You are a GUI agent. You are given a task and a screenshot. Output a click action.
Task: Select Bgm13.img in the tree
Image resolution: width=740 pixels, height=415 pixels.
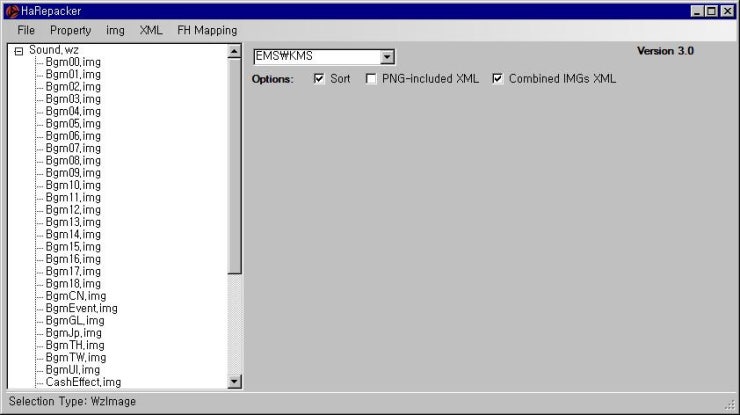(x=73, y=222)
